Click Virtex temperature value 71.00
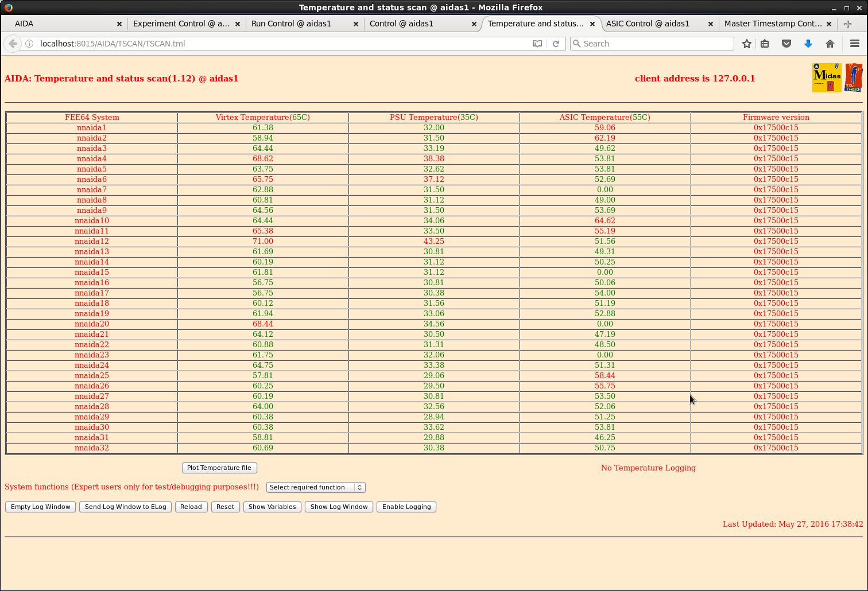The width and height of the screenshot is (868, 591). pos(263,242)
